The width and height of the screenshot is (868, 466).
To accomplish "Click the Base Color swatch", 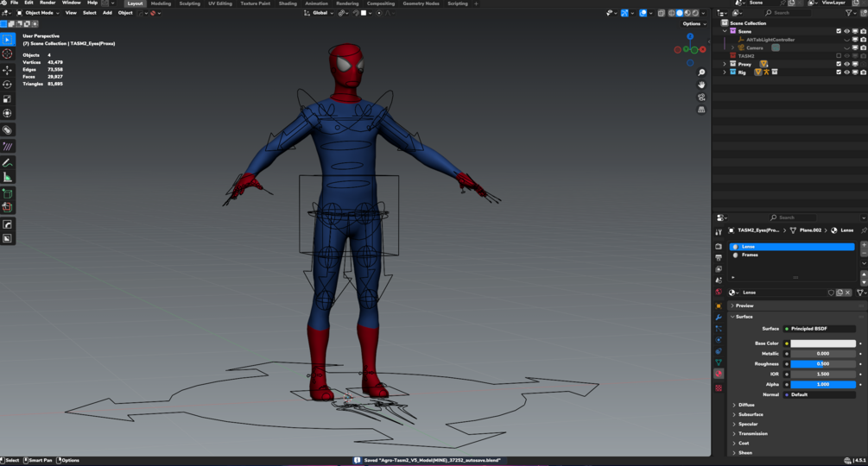I will click(823, 343).
